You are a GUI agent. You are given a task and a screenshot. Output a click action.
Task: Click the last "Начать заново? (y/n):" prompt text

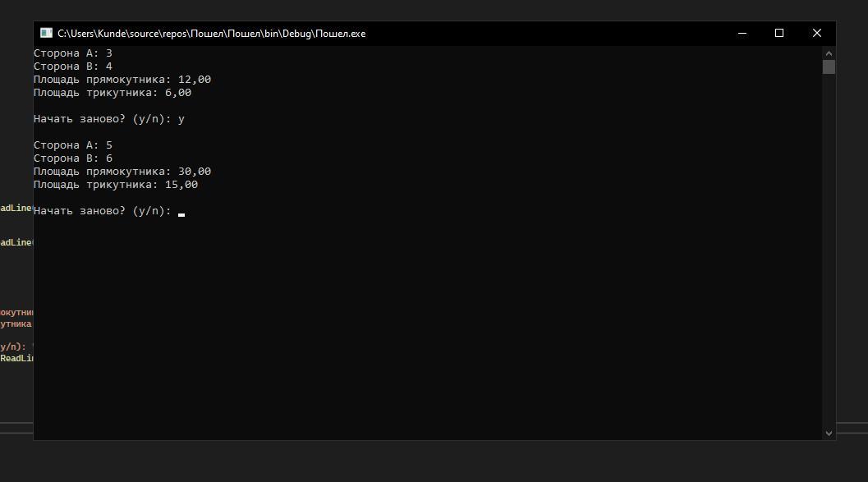click(103, 211)
